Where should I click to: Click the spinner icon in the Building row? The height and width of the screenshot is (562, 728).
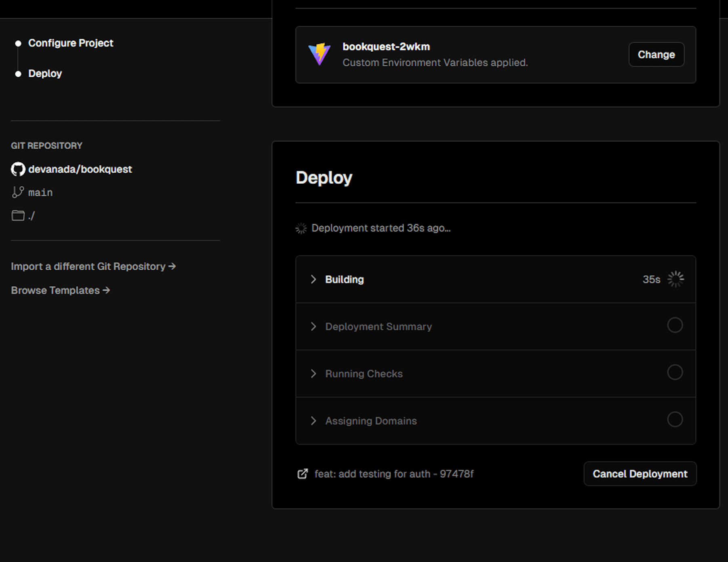point(675,279)
